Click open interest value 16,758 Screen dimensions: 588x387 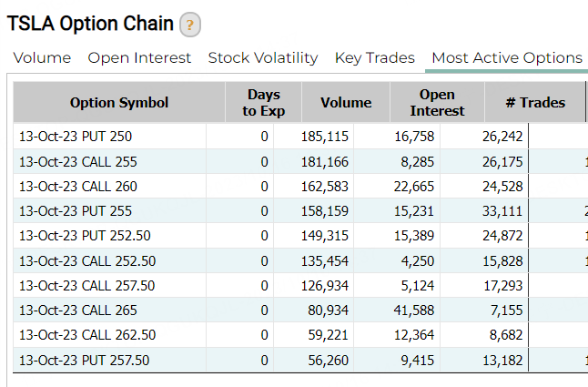tap(414, 136)
